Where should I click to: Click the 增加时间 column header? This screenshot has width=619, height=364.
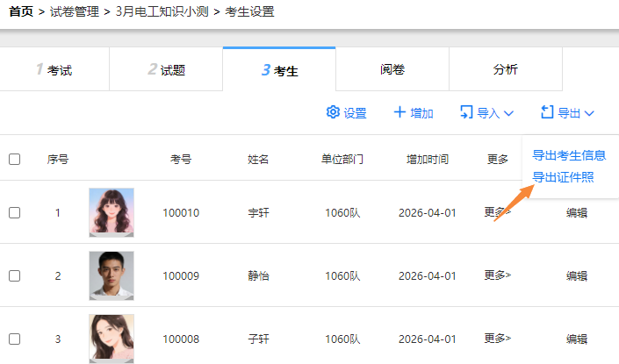pyautogui.click(x=428, y=160)
